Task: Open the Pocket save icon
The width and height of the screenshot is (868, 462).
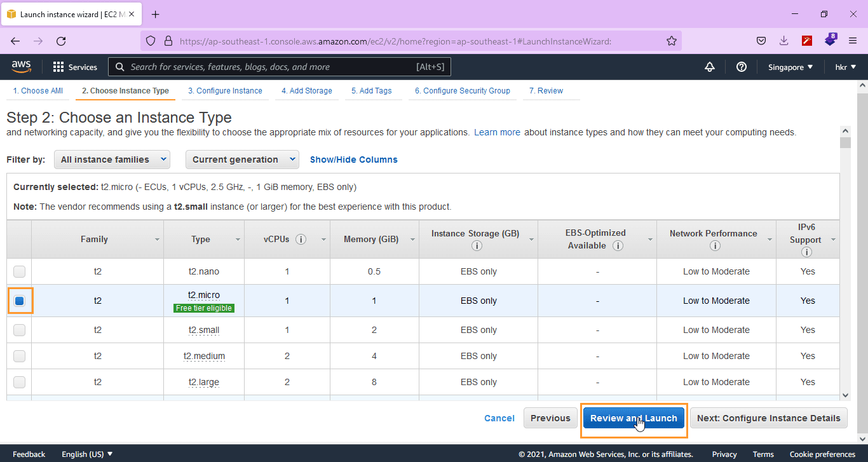Action: click(x=761, y=41)
